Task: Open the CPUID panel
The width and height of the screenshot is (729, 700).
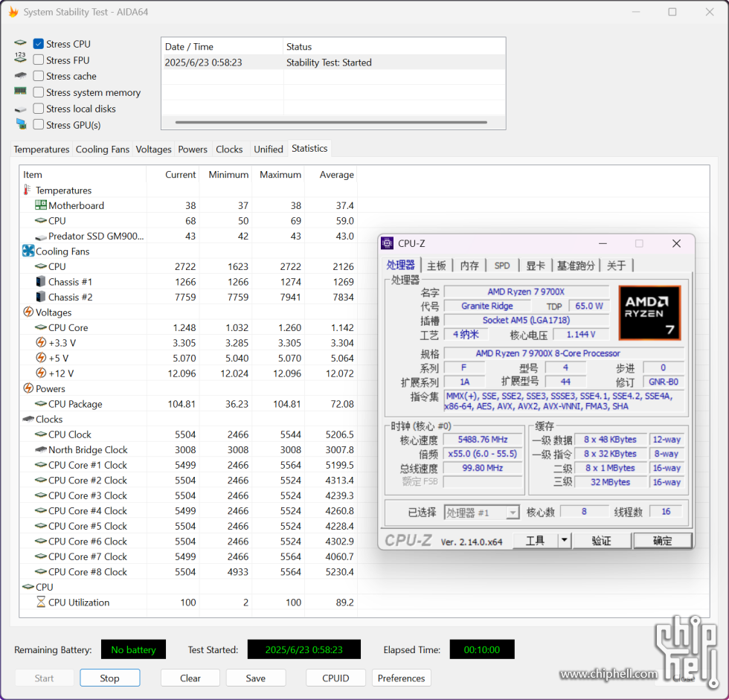Action: pyautogui.click(x=335, y=678)
